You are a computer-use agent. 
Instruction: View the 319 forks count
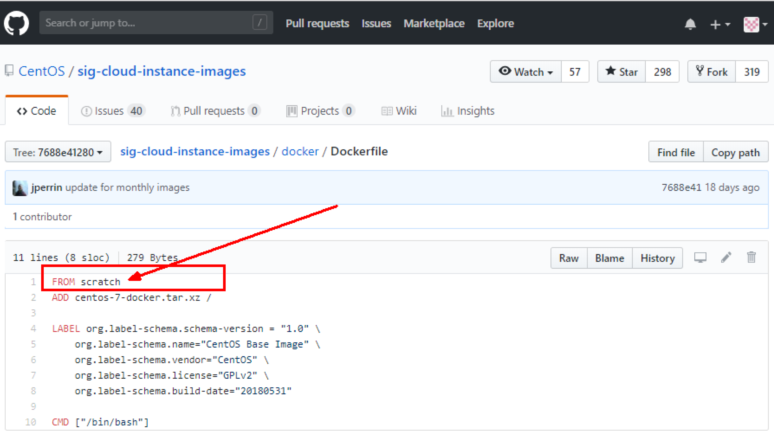752,72
